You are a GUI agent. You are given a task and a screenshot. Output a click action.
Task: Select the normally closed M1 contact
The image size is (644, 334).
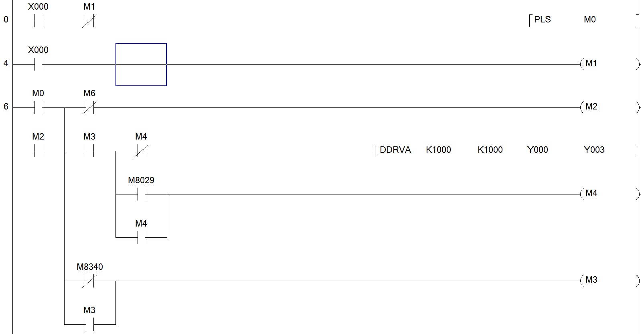[x=89, y=21]
